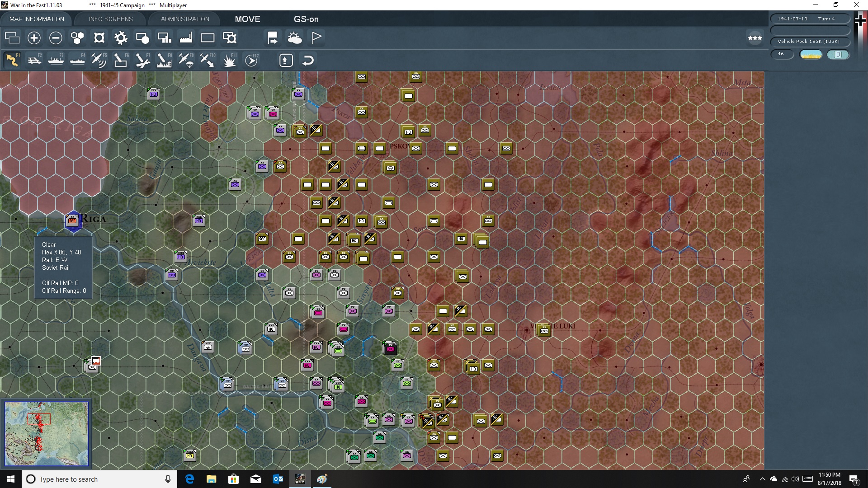Image resolution: width=868 pixels, height=488 pixels.
Task: Select Rail mode (F2) icon
Action: pos(34,60)
